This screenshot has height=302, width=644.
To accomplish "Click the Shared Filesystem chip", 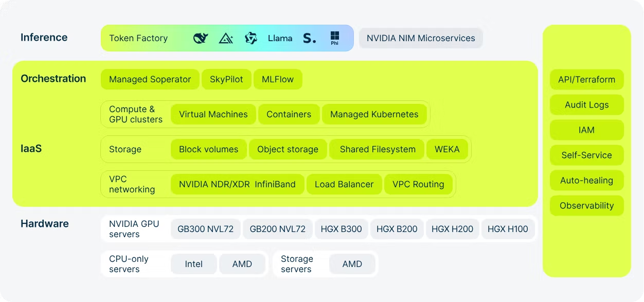I will pos(377,149).
